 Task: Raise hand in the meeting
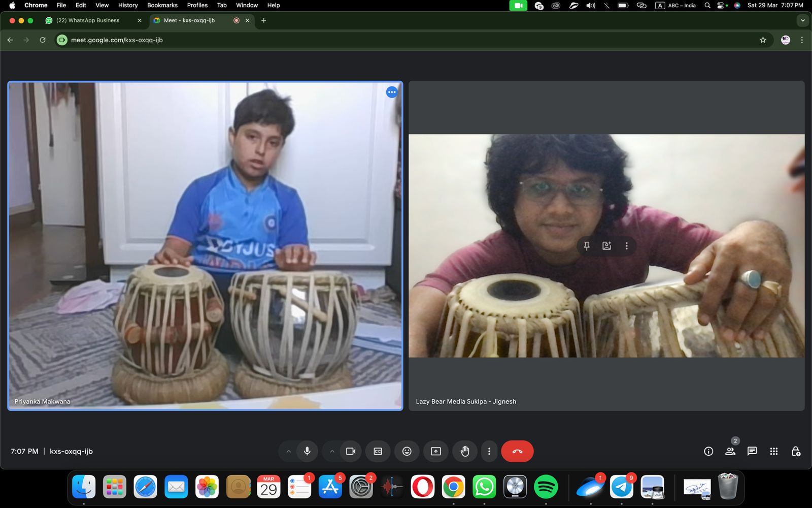pos(465,451)
